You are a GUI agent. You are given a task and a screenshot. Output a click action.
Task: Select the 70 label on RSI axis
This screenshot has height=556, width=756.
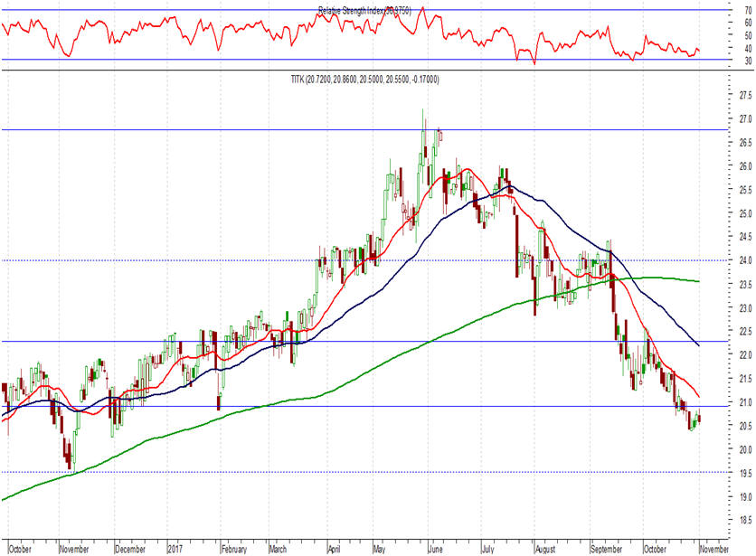[x=748, y=10]
